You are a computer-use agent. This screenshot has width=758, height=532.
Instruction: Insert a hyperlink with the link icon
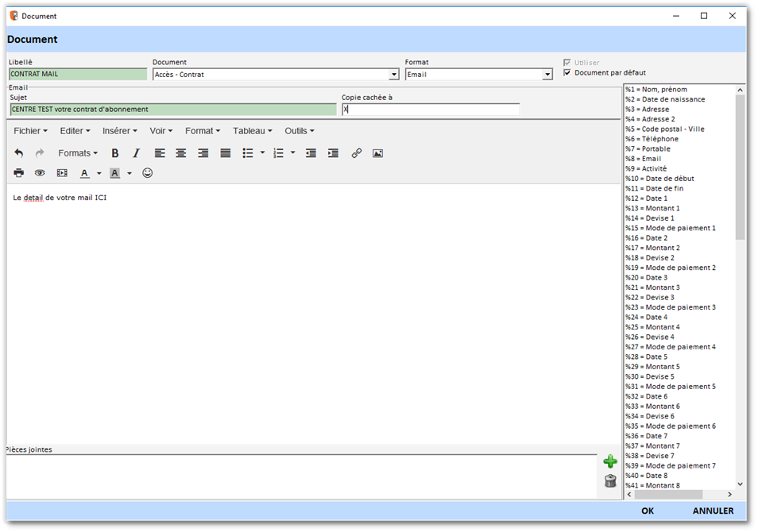pos(357,153)
